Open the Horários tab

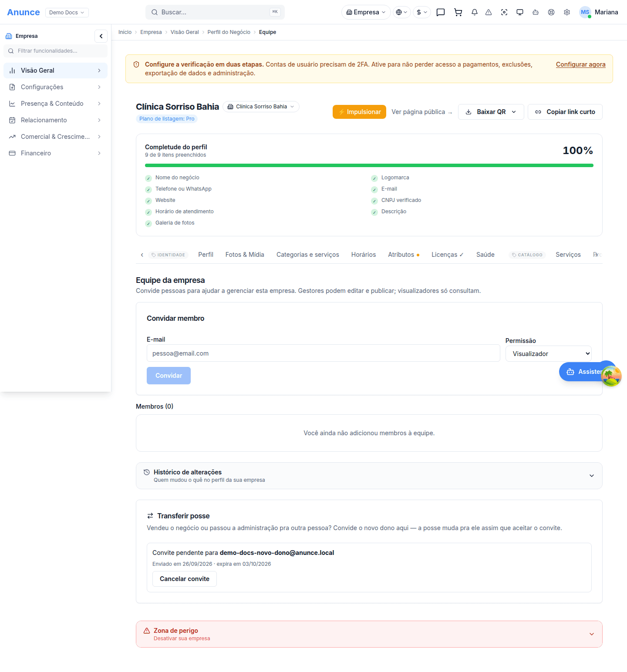click(x=364, y=255)
